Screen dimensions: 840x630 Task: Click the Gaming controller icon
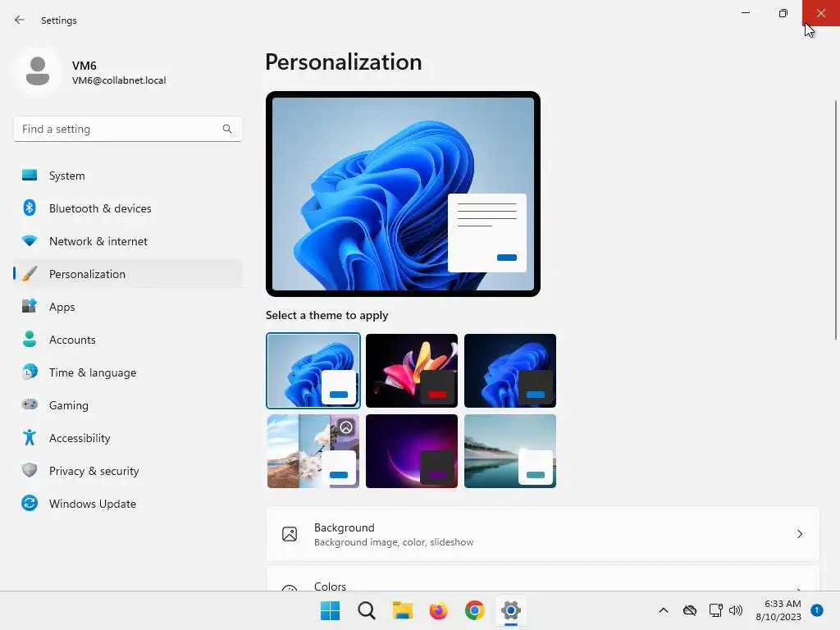[30, 404]
